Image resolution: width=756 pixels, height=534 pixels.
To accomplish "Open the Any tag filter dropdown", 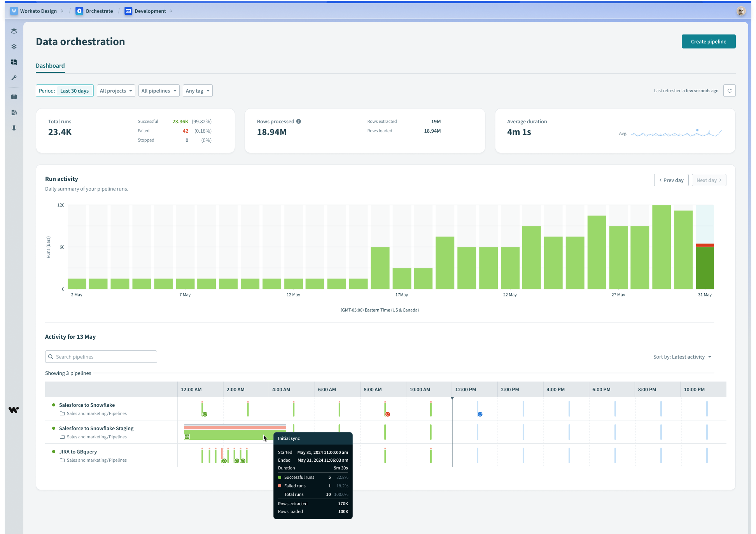I will coord(198,91).
